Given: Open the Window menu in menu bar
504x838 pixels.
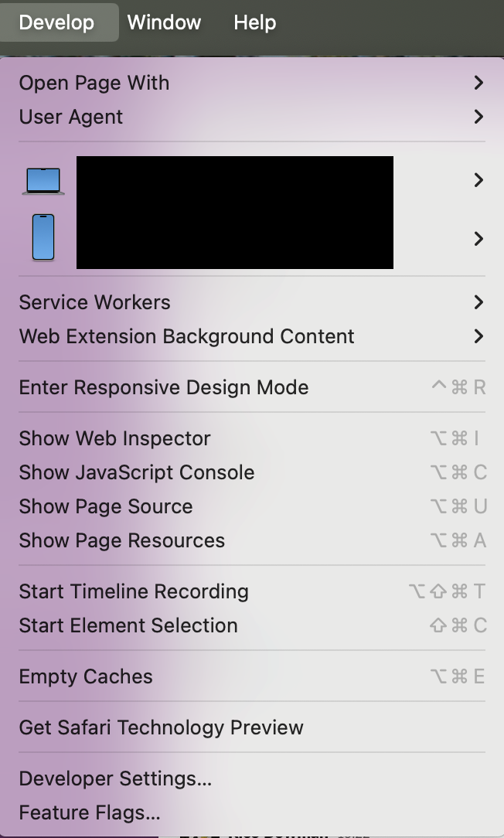Looking at the screenshot, I should [164, 22].
